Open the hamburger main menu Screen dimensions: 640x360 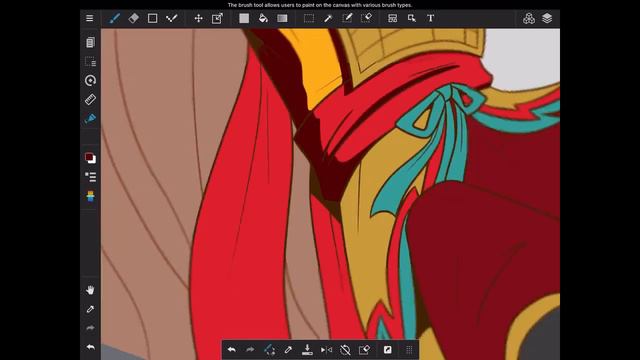tap(89, 18)
